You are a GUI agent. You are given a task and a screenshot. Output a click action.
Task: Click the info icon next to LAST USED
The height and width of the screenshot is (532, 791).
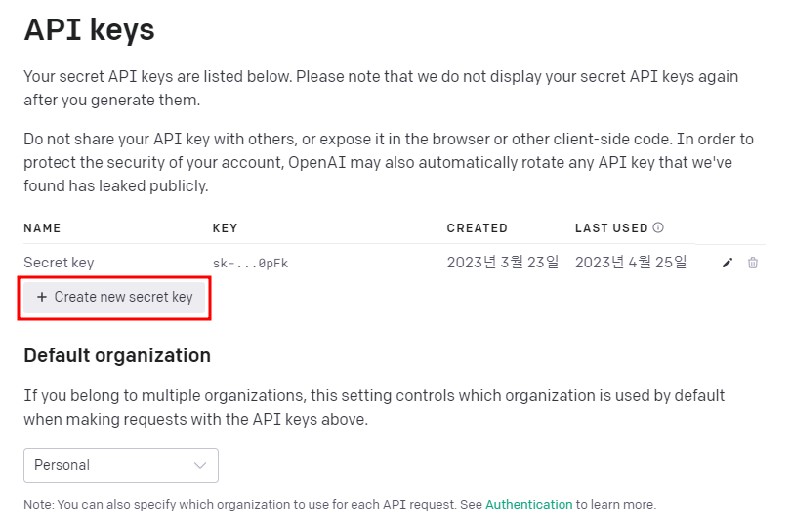click(658, 227)
